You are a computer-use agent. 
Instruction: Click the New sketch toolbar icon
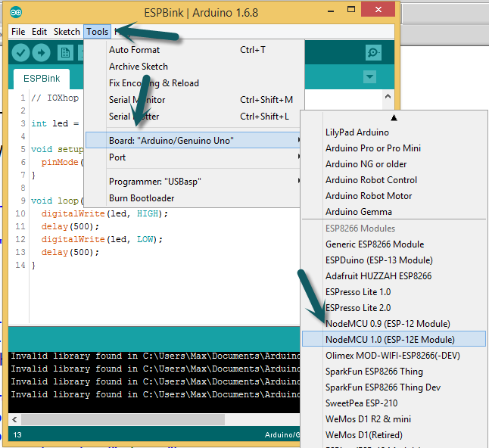coord(65,53)
